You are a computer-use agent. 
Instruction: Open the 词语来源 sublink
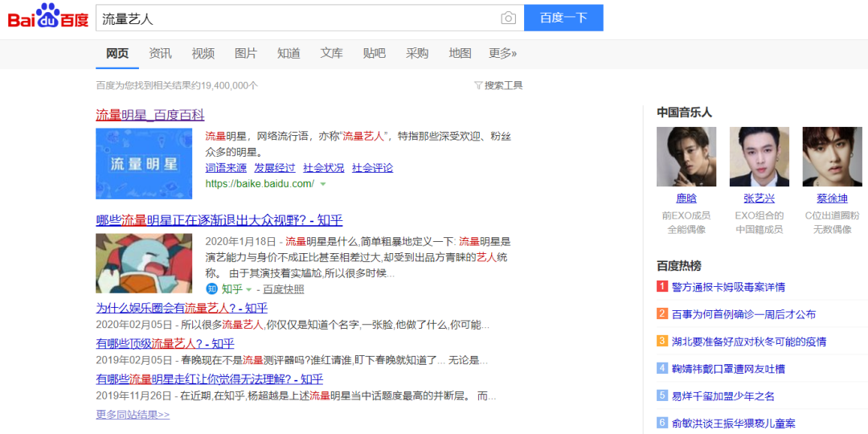[x=226, y=168]
